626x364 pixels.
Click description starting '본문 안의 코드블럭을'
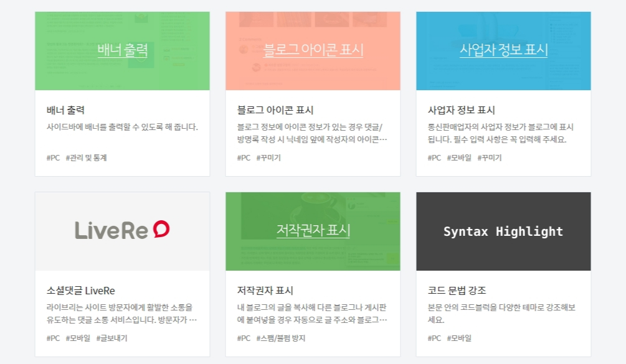click(x=501, y=314)
